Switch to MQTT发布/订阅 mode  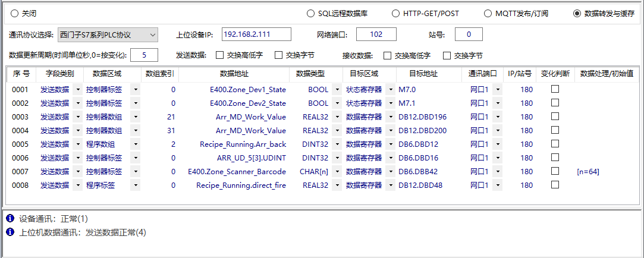coord(488,13)
